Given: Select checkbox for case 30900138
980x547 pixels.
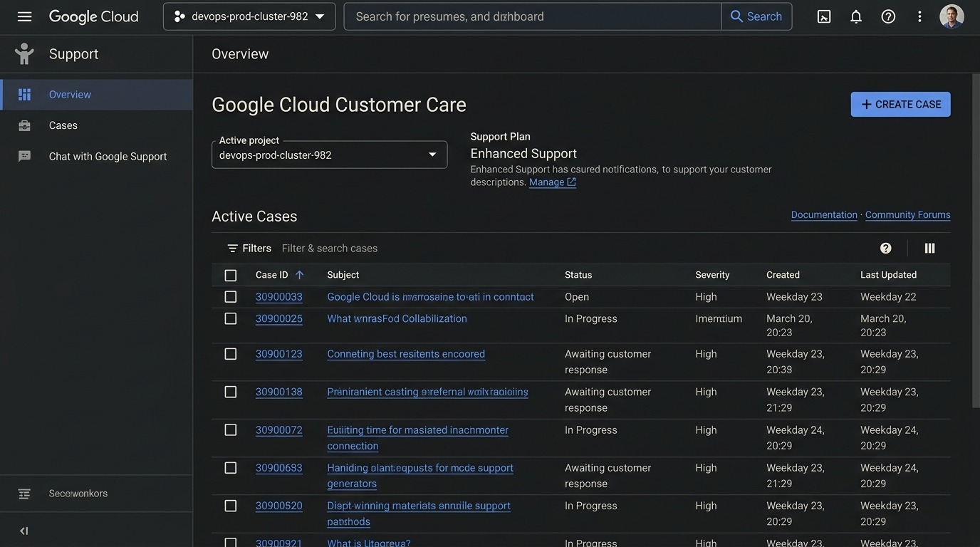Looking at the screenshot, I should point(230,392).
